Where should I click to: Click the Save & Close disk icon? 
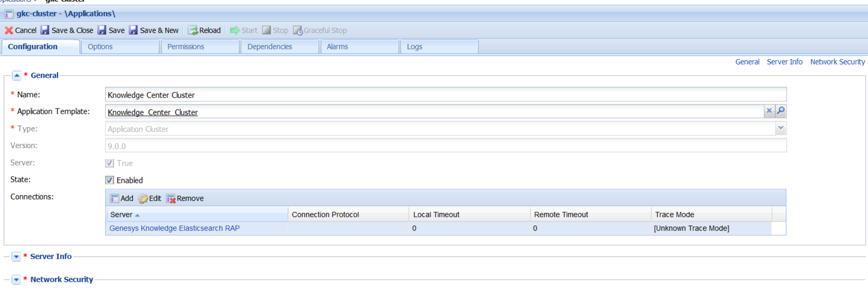click(x=45, y=30)
